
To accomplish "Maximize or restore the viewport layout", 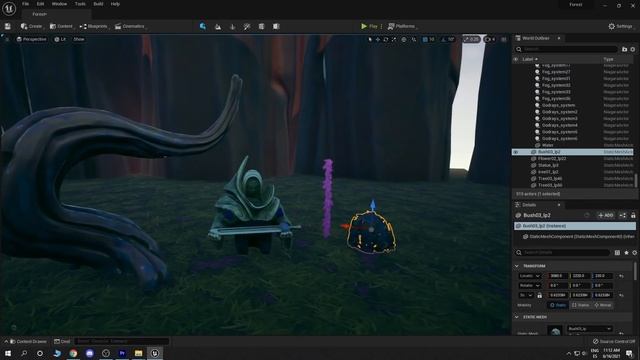I will (504, 39).
